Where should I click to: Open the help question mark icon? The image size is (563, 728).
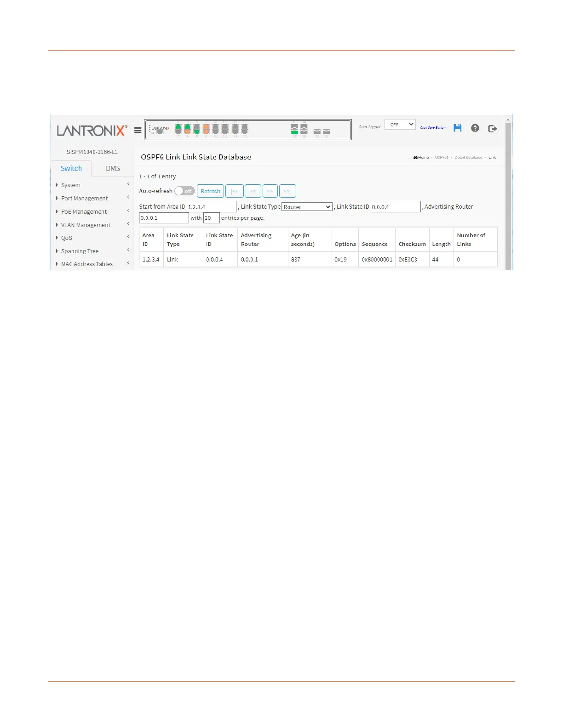(475, 128)
